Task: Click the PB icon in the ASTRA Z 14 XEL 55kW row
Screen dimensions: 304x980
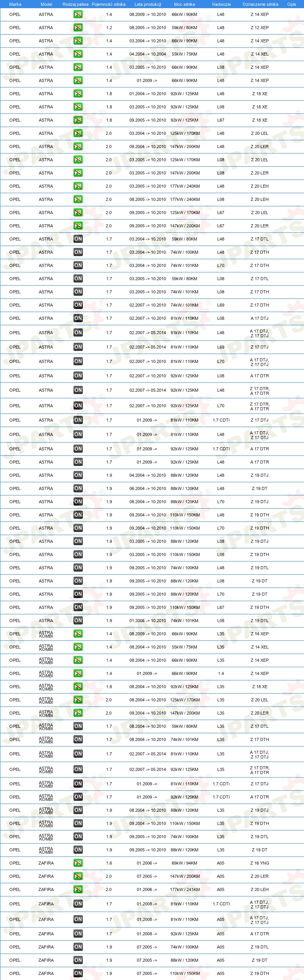Action: tap(78, 54)
